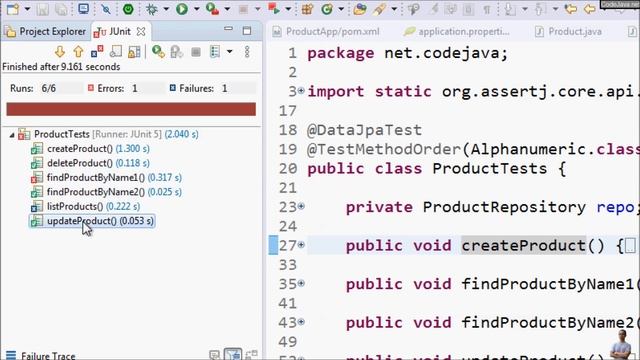Click the Next Annotation toolbar icon
This screenshot has height=360, width=640.
[x=510, y=9]
